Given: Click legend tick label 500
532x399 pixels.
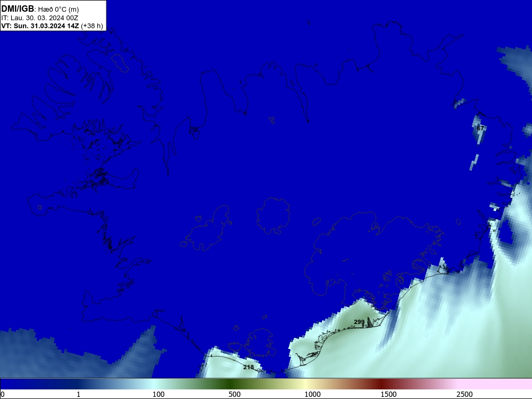Looking at the screenshot, I should (x=235, y=394).
